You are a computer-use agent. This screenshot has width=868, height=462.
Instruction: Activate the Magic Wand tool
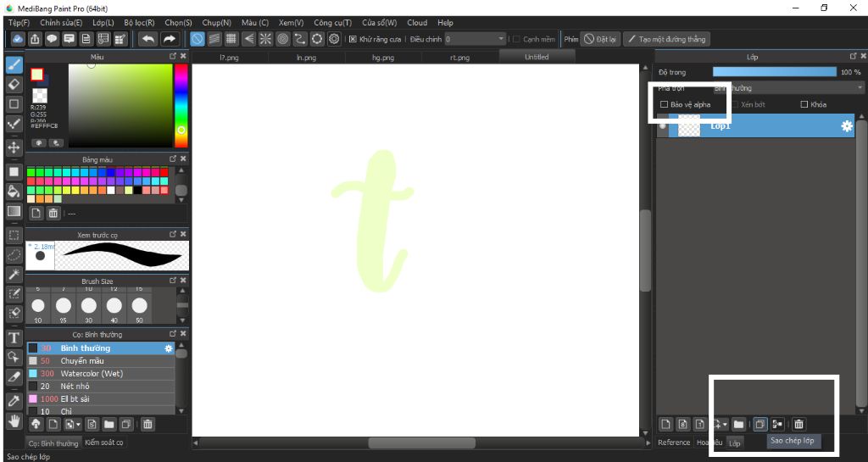[14, 275]
